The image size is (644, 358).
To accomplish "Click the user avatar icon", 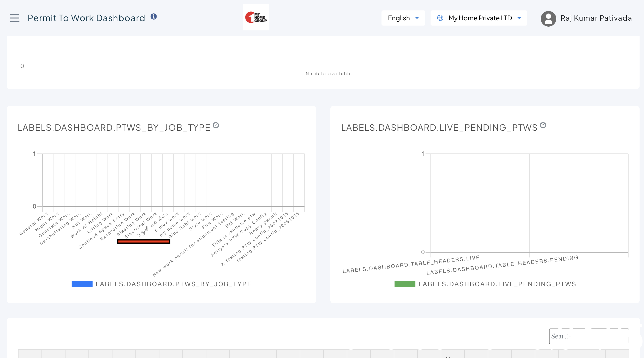I will (x=548, y=19).
